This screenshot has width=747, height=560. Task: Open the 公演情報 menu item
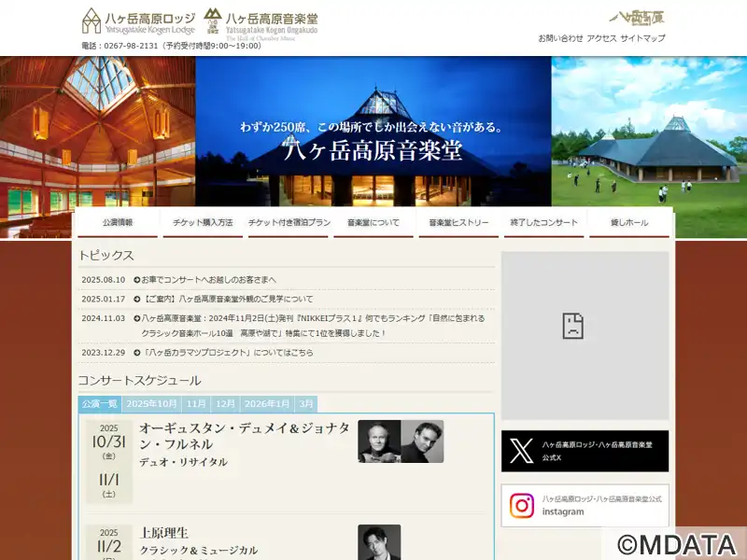click(118, 222)
